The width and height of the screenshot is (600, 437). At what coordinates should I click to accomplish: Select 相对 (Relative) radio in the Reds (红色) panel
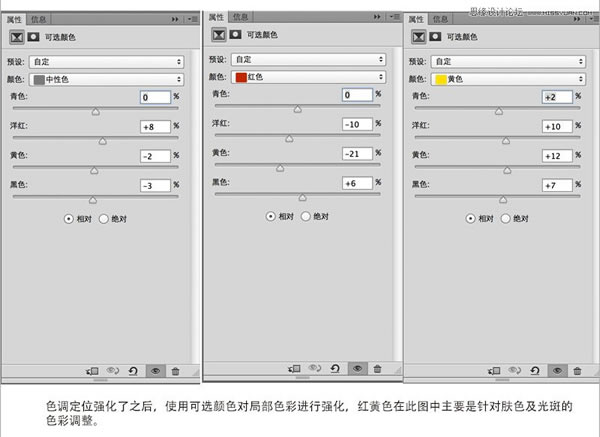[x=271, y=217]
